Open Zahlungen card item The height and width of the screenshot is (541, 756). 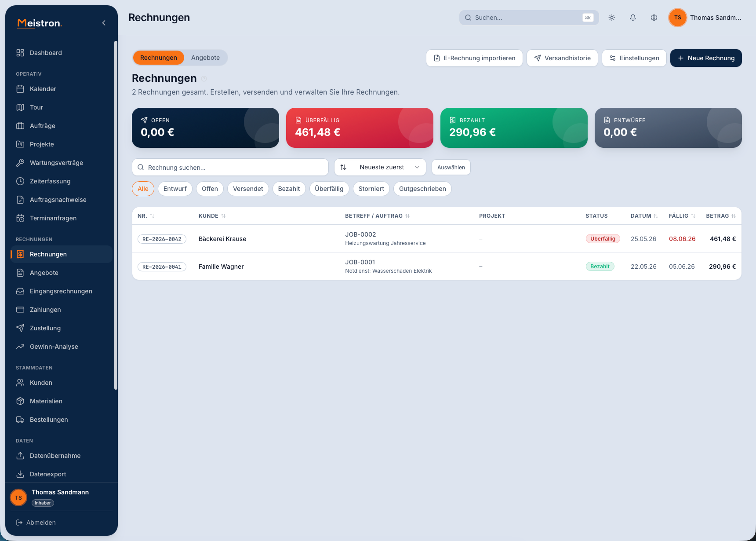coord(62,310)
